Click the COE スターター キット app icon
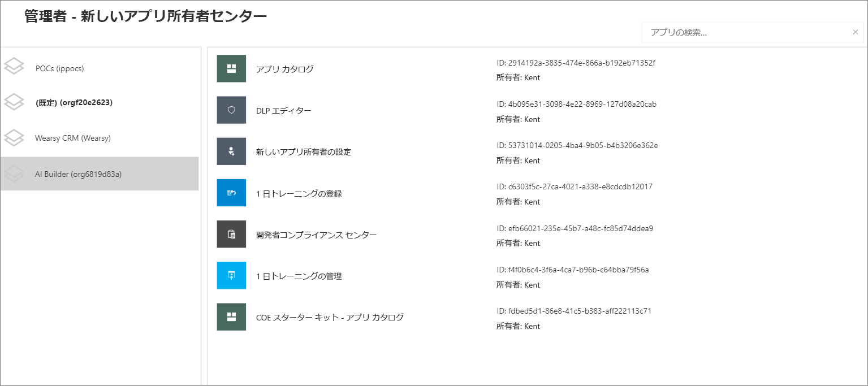Viewport: 868px width, 386px height. (231, 317)
